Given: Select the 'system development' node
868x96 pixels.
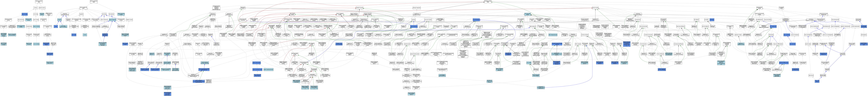Looking at the screenshot, I should tap(856, 26).
